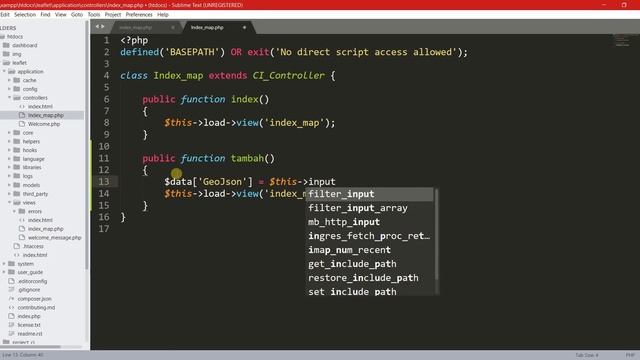The image size is (640, 360).
Task: Click the file icon of highlighted Index_map.php
Action: click(x=22, y=115)
